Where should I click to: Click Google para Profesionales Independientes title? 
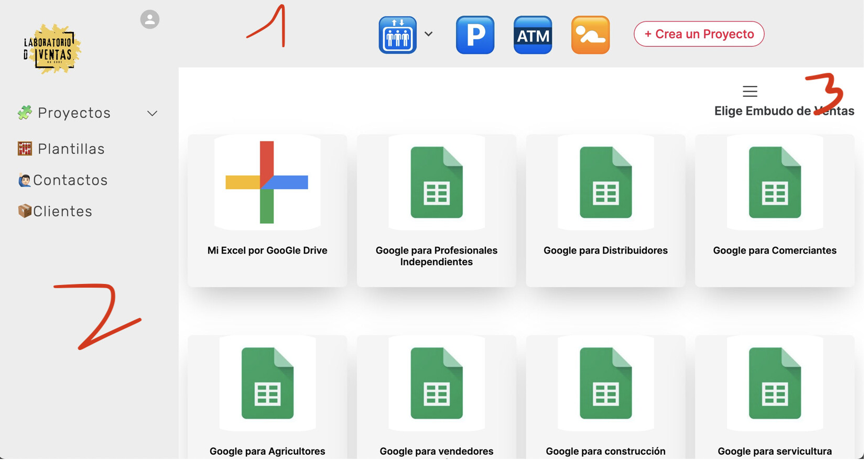pyautogui.click(x=437, y=256)
